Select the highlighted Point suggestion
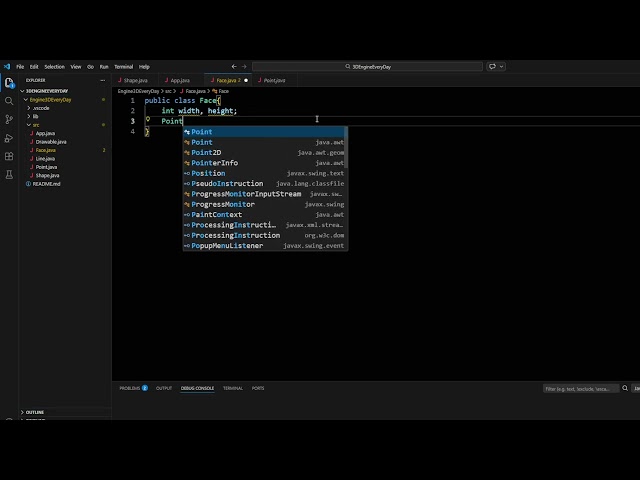Screen dimensions: 640x480 (x=264, y=132)
